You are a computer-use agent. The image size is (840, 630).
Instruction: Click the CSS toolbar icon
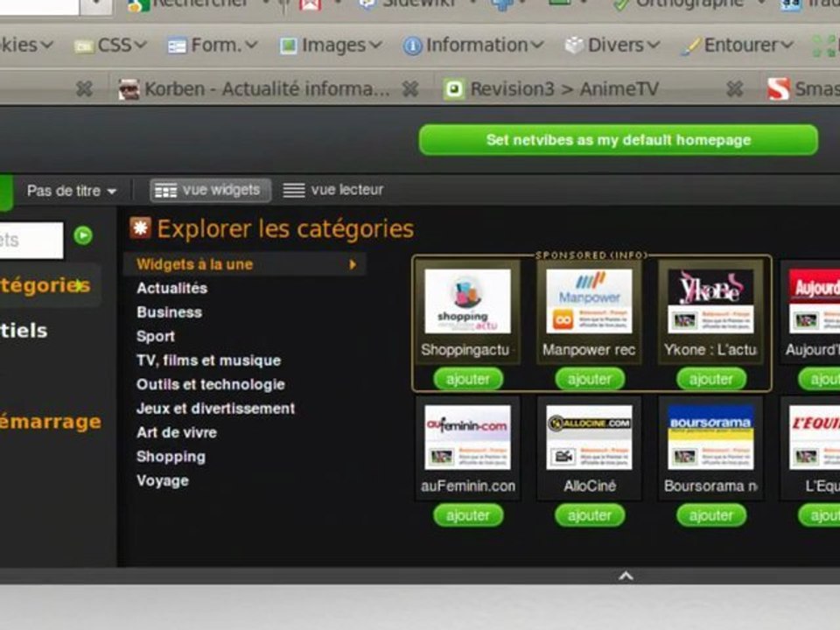(83, 46)
